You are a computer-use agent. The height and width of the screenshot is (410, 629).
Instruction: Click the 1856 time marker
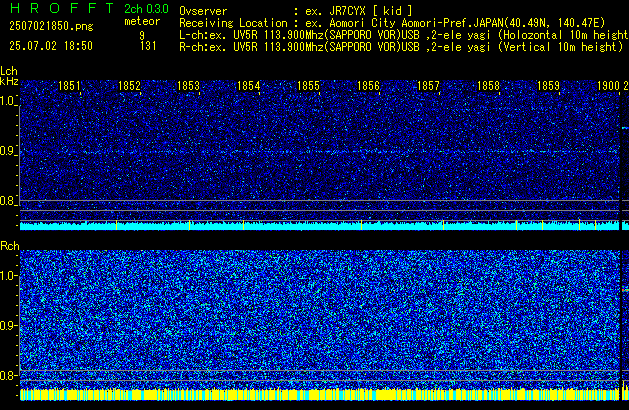[368, 86]
